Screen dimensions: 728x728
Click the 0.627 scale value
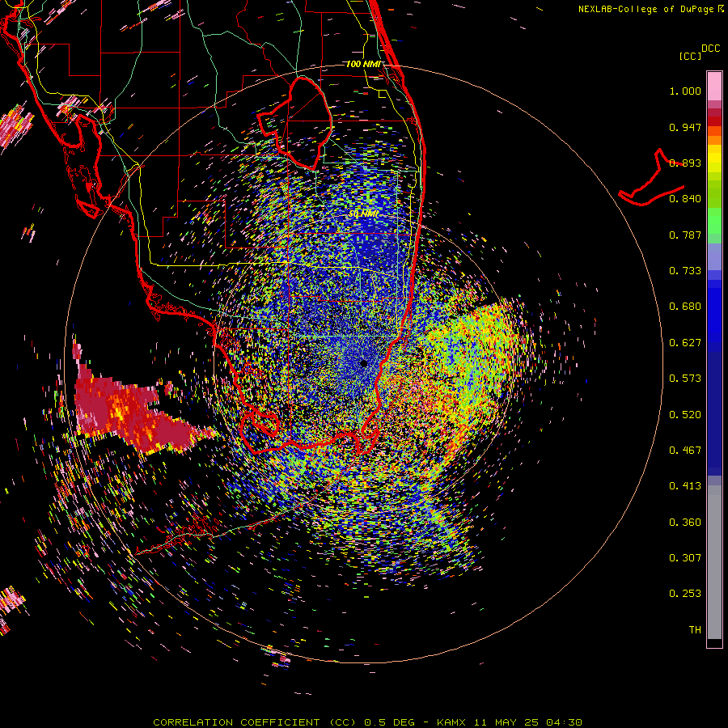(685, 343)
